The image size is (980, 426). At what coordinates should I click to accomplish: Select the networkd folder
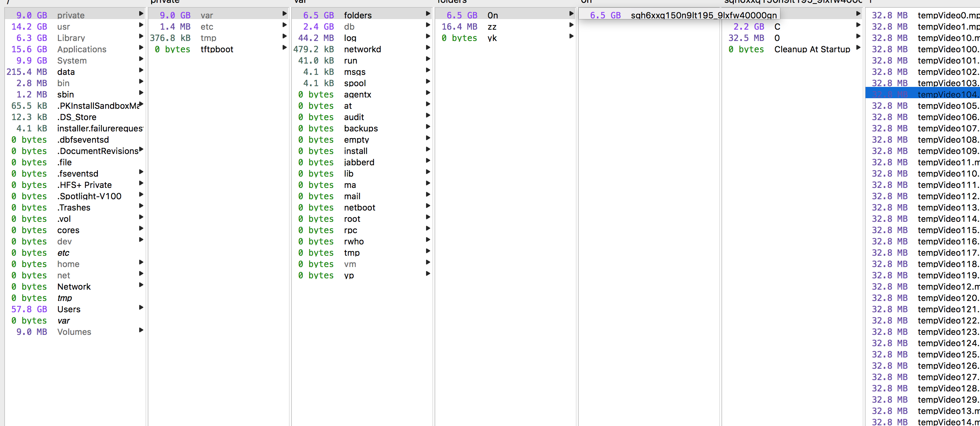[x=362, y=49]
